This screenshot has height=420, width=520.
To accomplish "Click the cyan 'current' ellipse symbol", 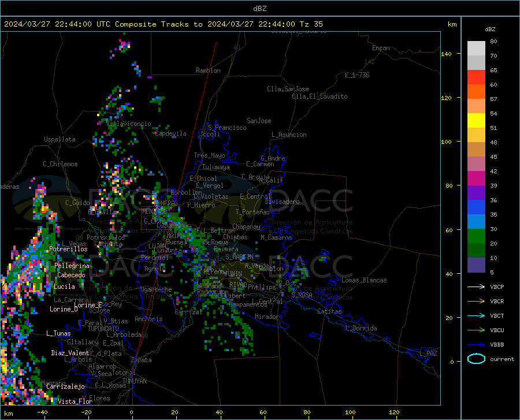I will 476,359.
